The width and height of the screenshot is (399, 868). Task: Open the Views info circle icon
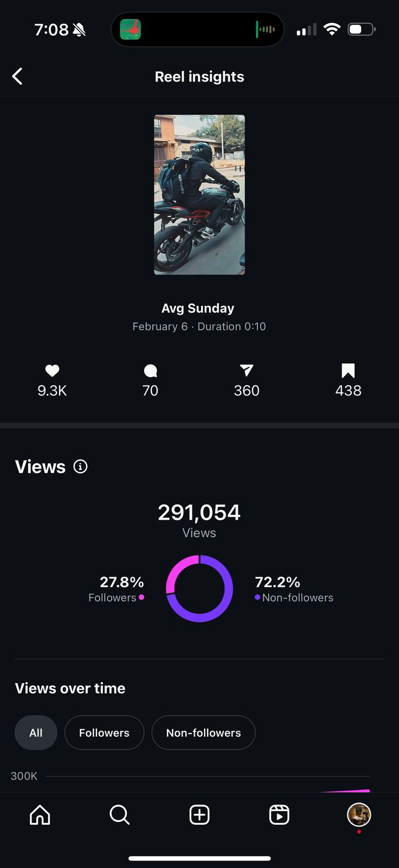tap(80, 467)
